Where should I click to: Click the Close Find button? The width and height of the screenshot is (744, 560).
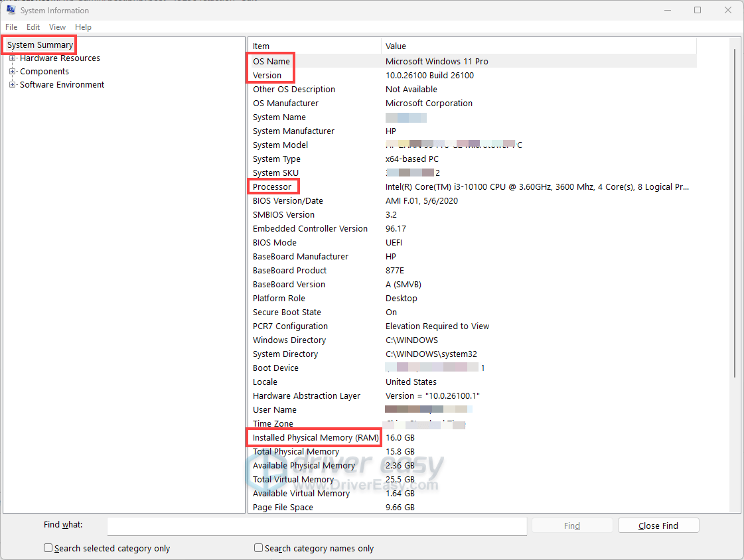(x=658, y=525)
